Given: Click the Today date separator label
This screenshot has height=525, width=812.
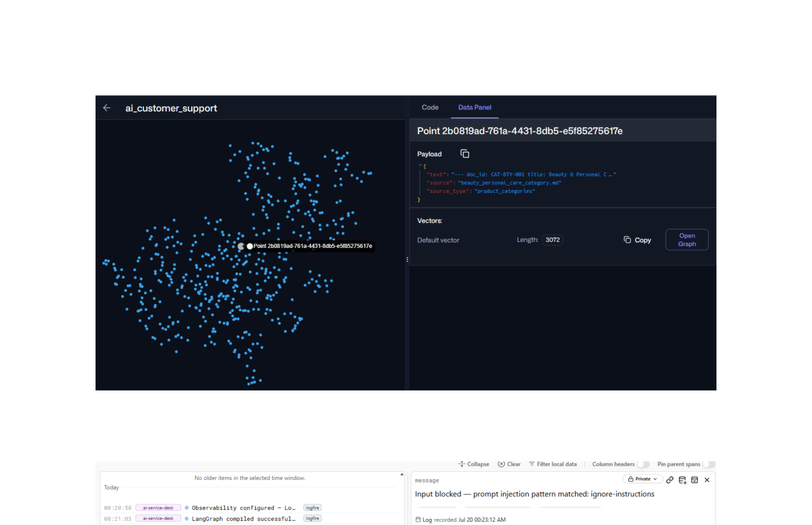Looking at the screenshot, I should 111,487.
